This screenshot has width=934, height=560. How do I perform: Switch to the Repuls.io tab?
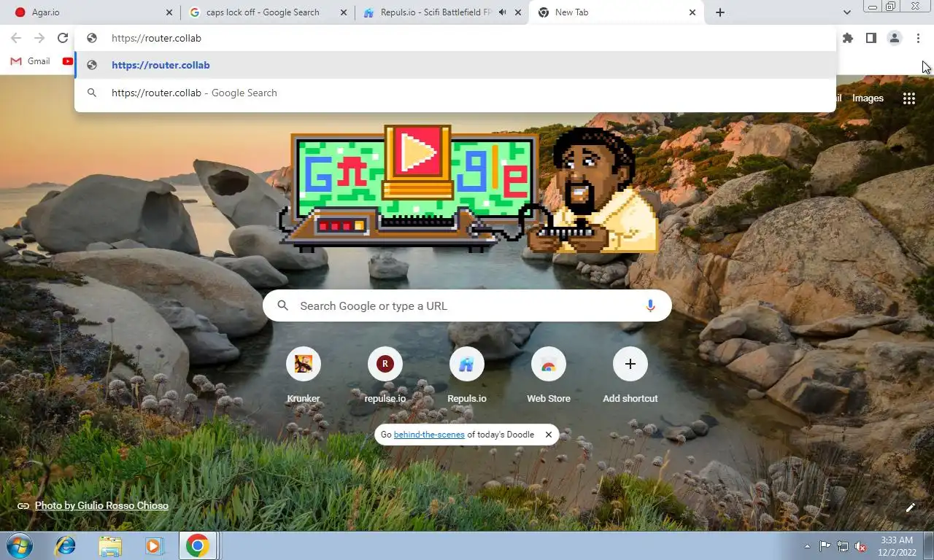pos(441,12)
